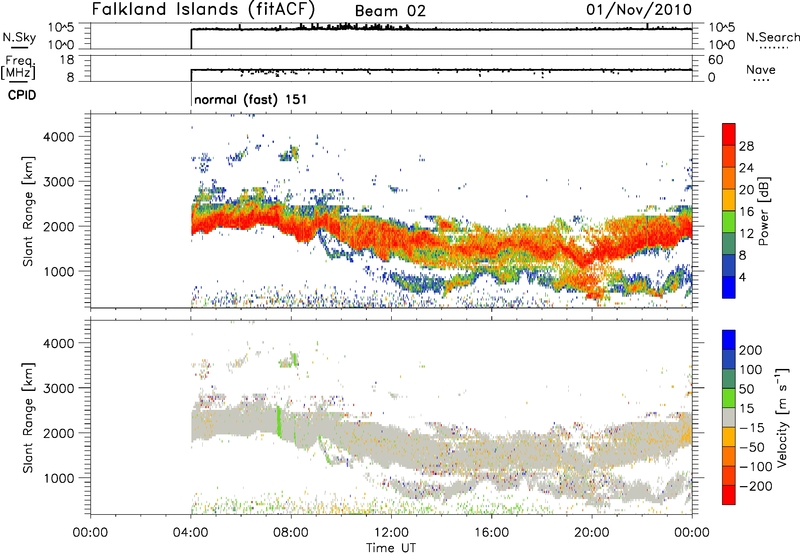This screenshot has width=800, height=554.
Task: Click the "3000" tick of the velocity panel
Action: pyautogui.click(x=58, y=388)
